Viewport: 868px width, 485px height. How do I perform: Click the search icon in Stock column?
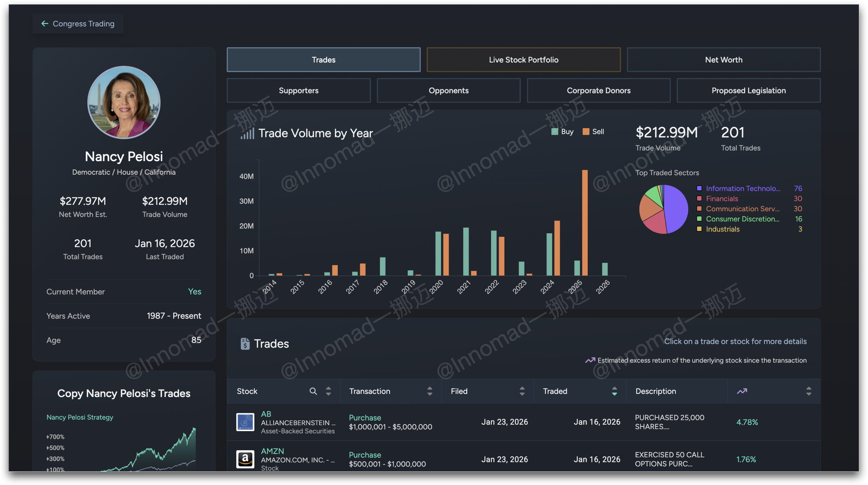pyautogui.click(x=313, y=391)
